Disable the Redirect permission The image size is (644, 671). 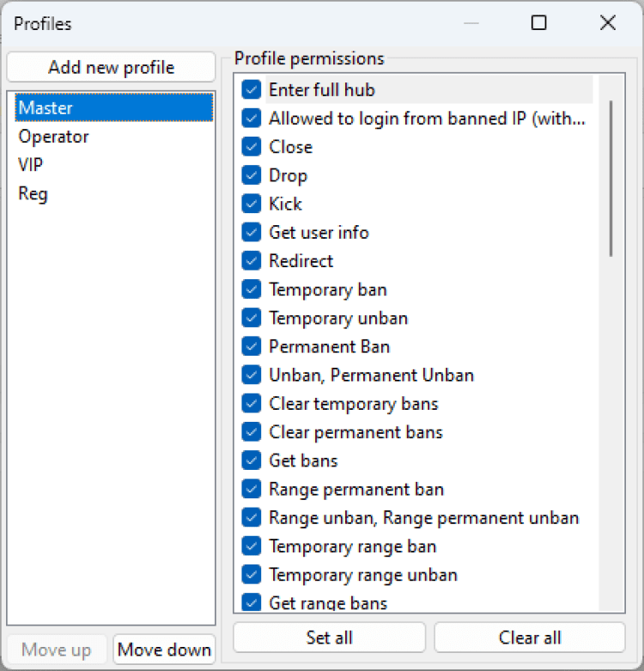[x=252, y=261]
